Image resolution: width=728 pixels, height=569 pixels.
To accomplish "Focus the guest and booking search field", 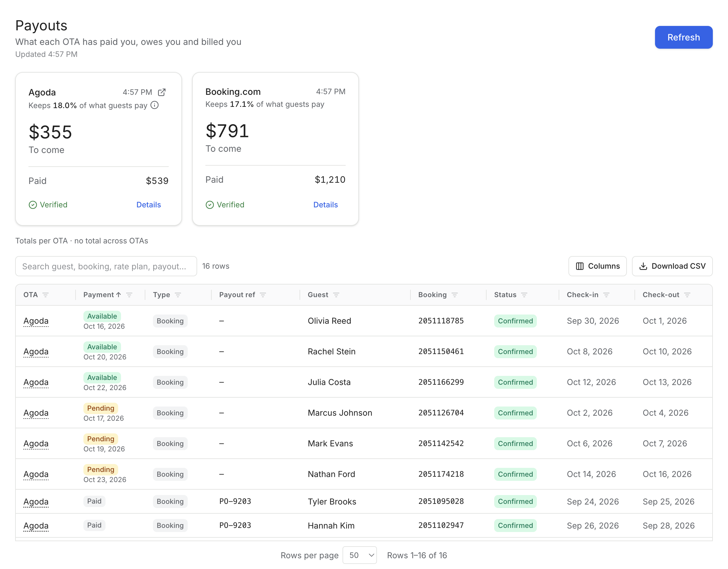I will tap(106, 266).
